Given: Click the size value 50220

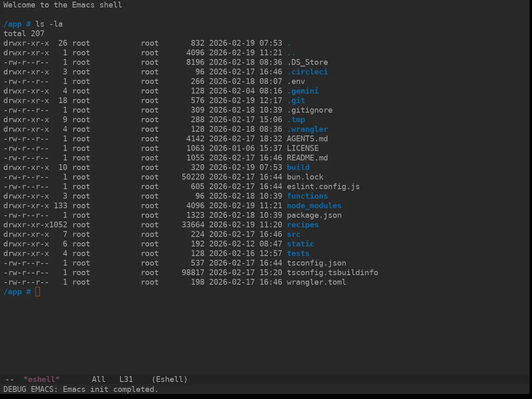Looking at the screenshot, I should tap(193, 177).
